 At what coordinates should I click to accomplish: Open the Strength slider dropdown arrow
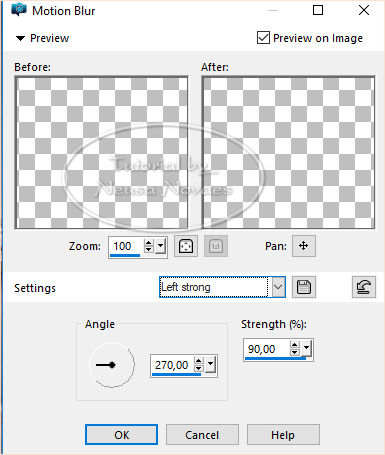coord(306,348)
